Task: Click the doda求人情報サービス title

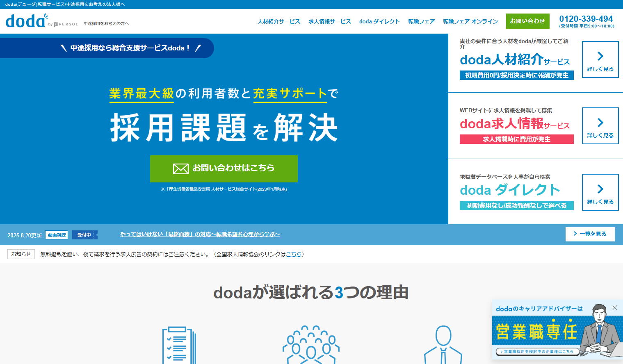Action: tap(515, 124)
